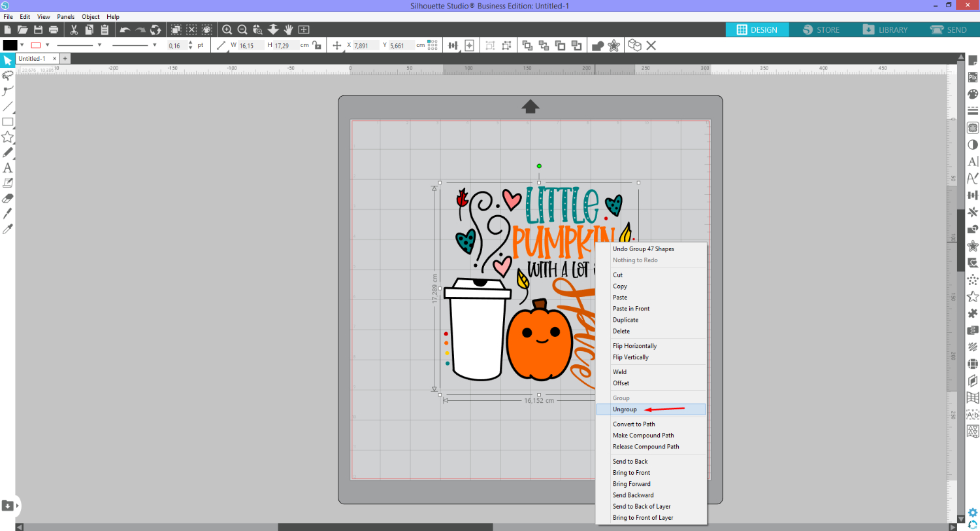Image resolution: width=980 pixels, height=531 pixels.
Task: Select the Line drawing tool
Action: coord(7,106)
